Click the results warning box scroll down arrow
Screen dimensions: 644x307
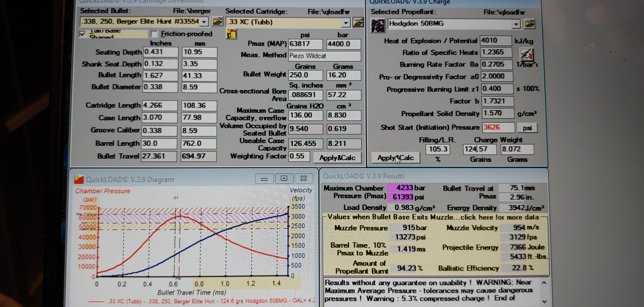[544, 301]
